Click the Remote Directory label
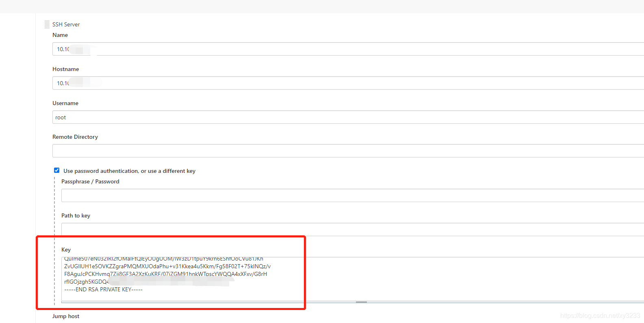 [x=75, y=137]
